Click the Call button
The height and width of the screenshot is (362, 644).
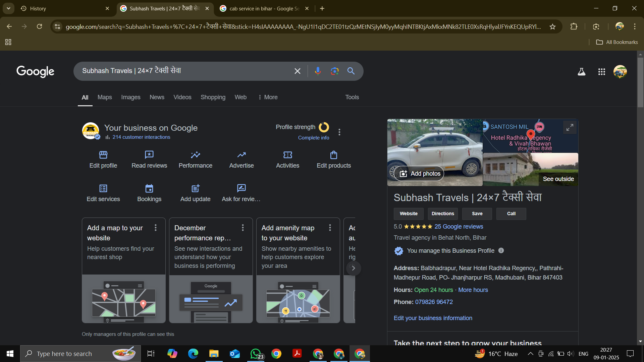click(x=511, y=214)
